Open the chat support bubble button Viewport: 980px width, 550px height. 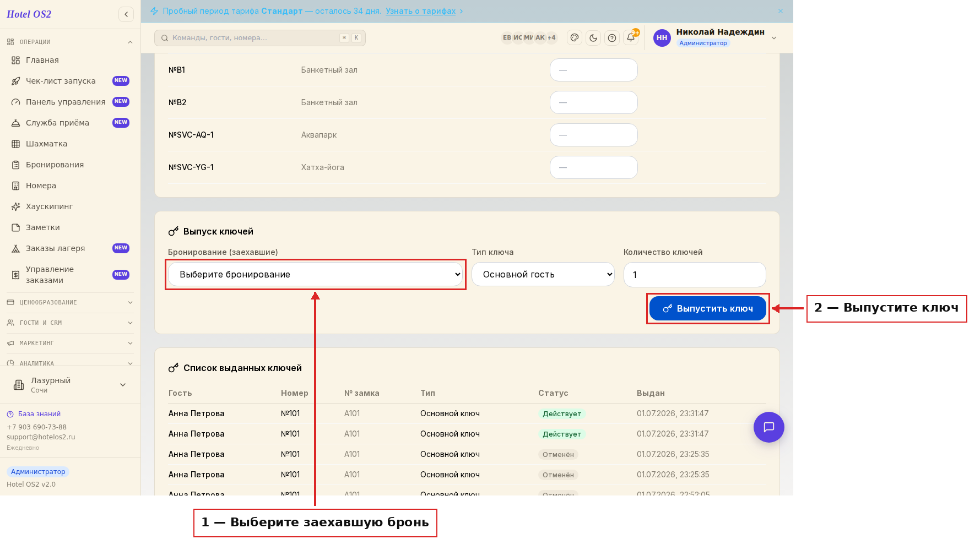tap(768, 427)
